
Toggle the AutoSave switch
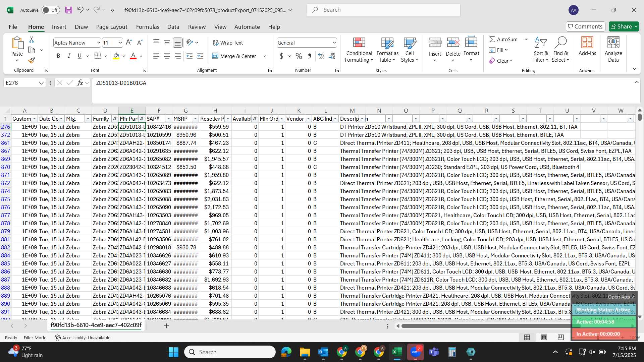(x=51, y=10)
